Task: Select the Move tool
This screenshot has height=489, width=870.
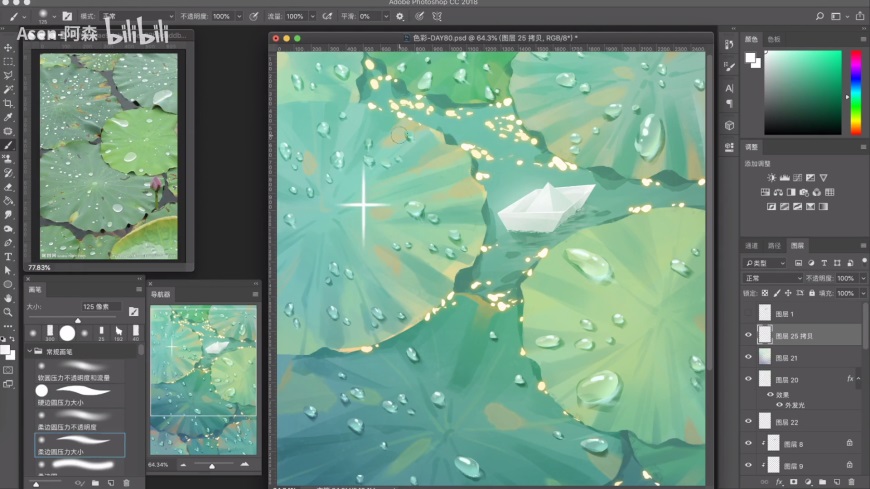Action: pyautogui.click(x=8, y=48)
